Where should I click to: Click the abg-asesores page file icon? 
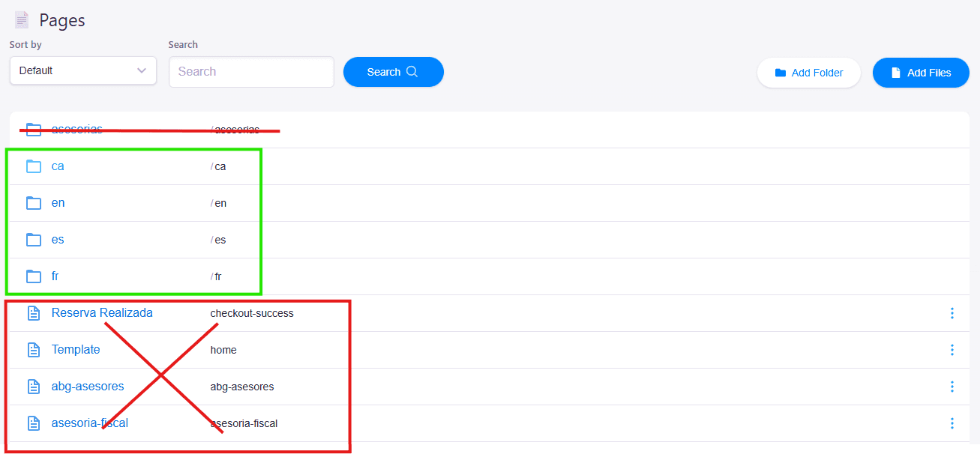pyautogui.click(x=34, y=387)
